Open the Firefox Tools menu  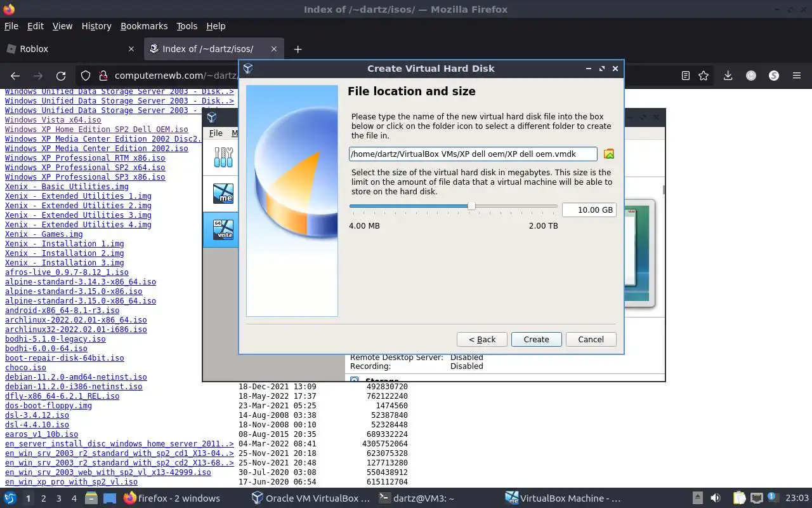point(187,26)
